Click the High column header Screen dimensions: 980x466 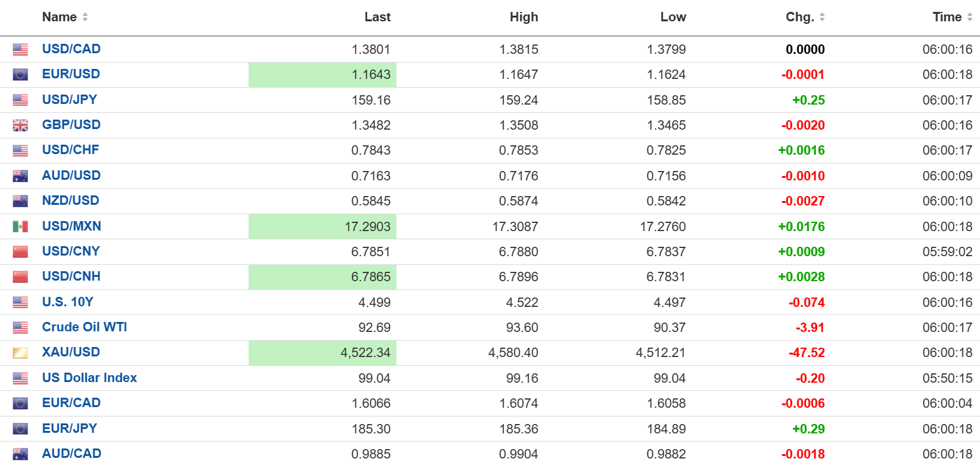pyautogui.click(x=524, y=18)
